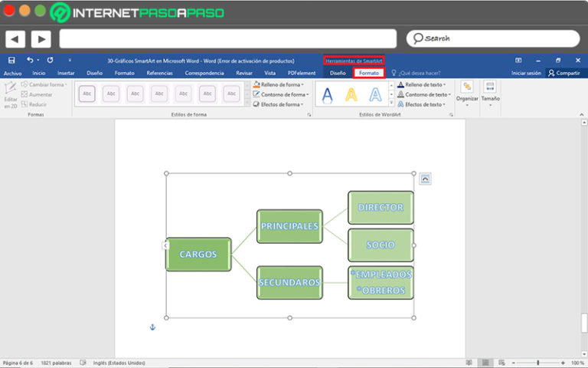The image size is (588, 368).
Task: Click the Compartir button
Action: [564, 73]
